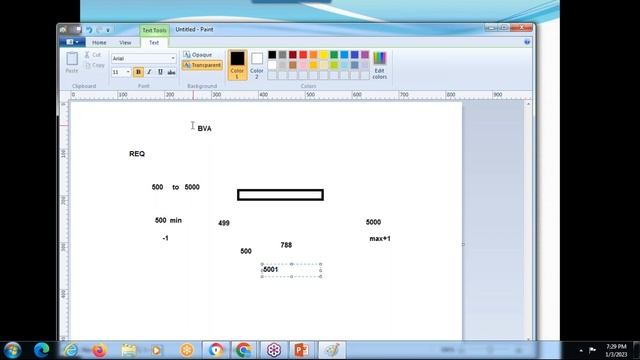Open Firefox from taskbar

click(99, 350)
